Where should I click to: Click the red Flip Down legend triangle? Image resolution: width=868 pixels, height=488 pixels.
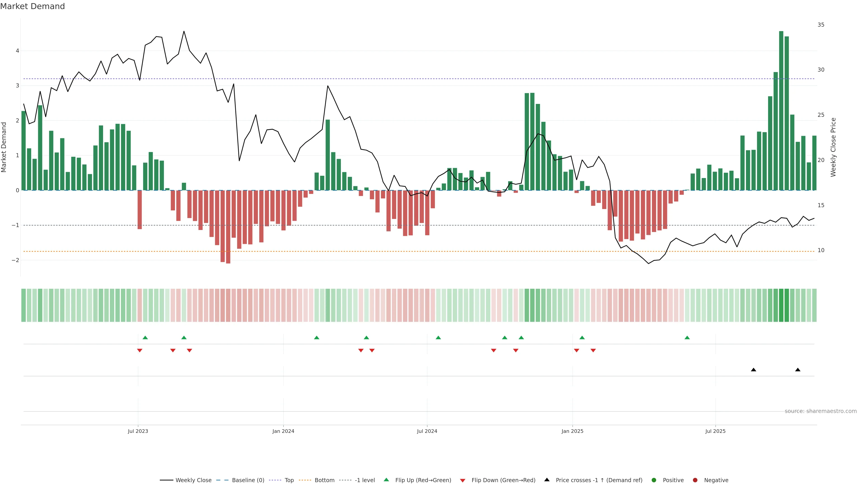pyautogui.click(x=463, y=481)
